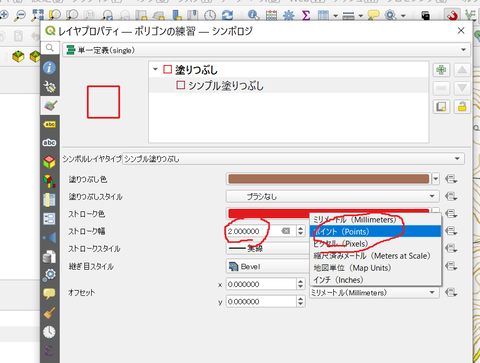Clear the stroke width value
480x363 pixels.
tap(286, 231)
